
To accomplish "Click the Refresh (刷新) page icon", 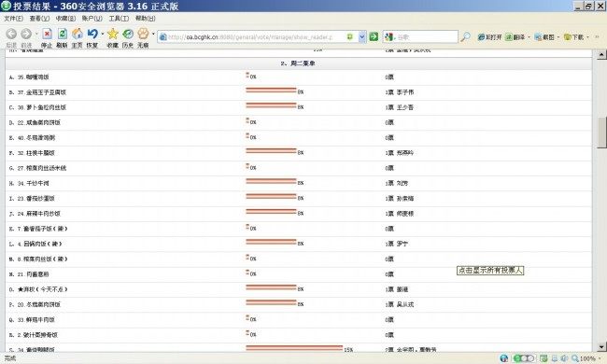I will click(62, 34).
